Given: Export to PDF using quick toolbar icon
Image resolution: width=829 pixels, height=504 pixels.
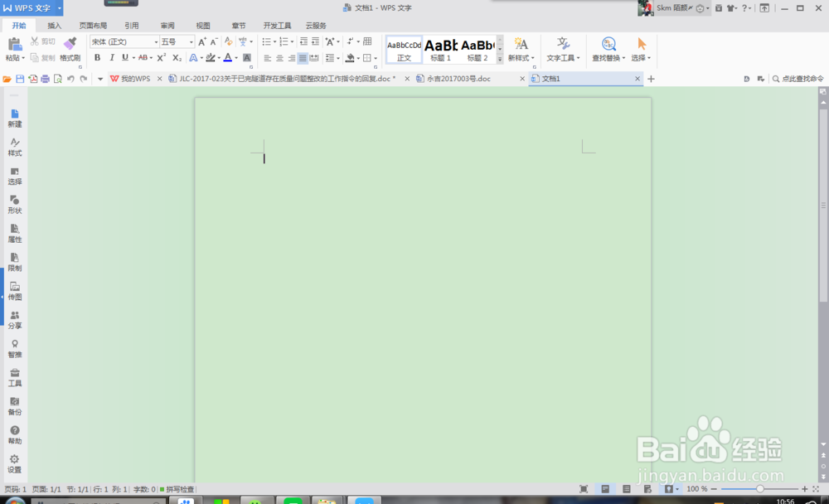Looking at the screenshot, I should (33, 79).
